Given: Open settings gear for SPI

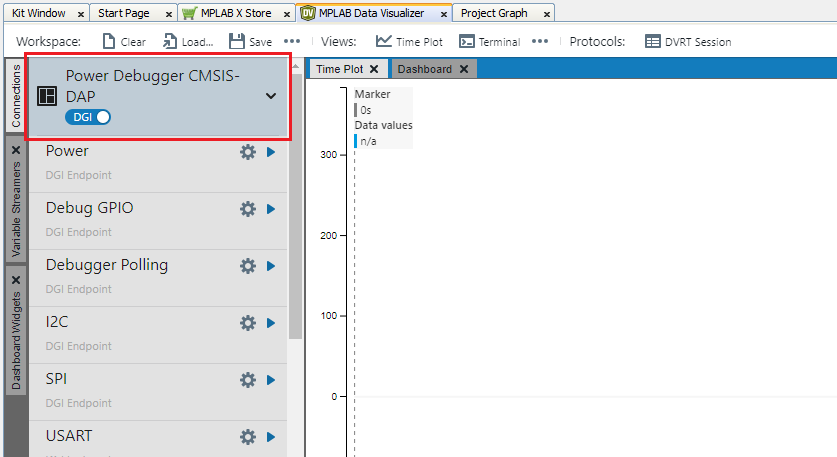Looking at the screenshot, I should [x=248, y=380].
